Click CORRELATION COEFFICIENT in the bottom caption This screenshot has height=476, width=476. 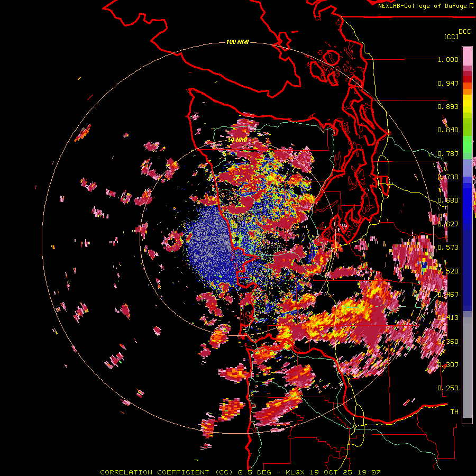pos(155,472)
